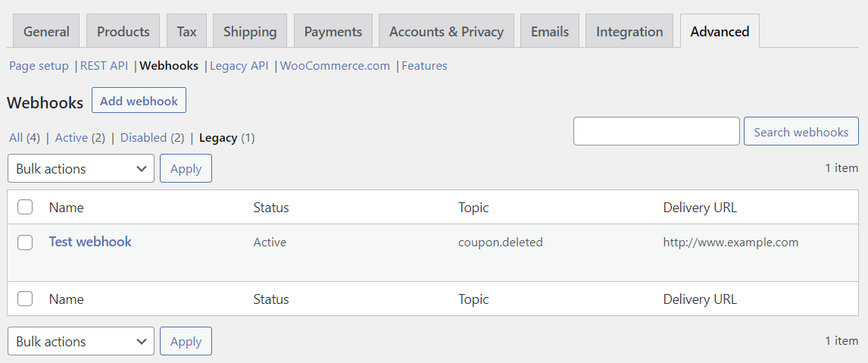Screen dimensions: 868x363
Task: Navigate to the REST API section
Action: pyautogui.click(x=104, y=66)
